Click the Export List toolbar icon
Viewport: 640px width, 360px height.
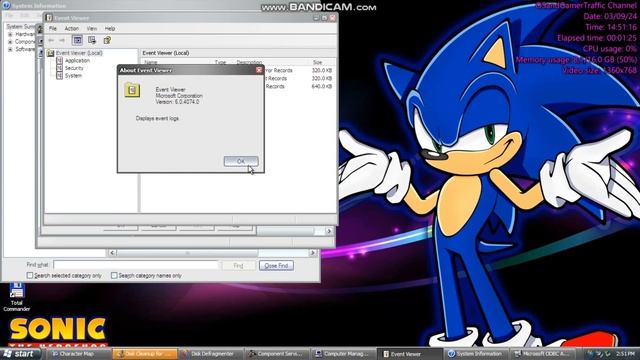coord(92,40)
